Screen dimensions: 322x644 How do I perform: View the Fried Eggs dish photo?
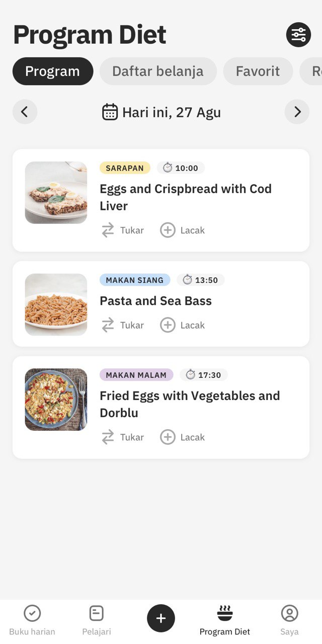(x=56, y=399)
